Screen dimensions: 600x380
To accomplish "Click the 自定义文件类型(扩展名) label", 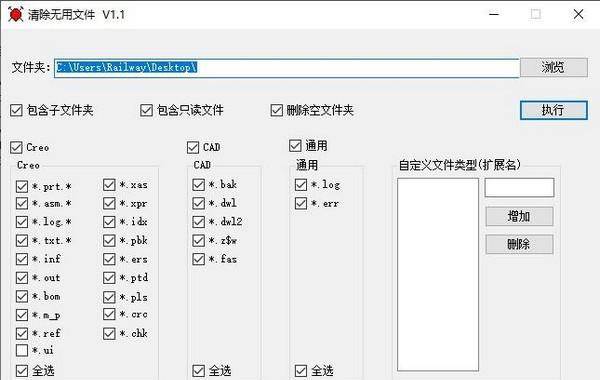I will coord(460,165).
